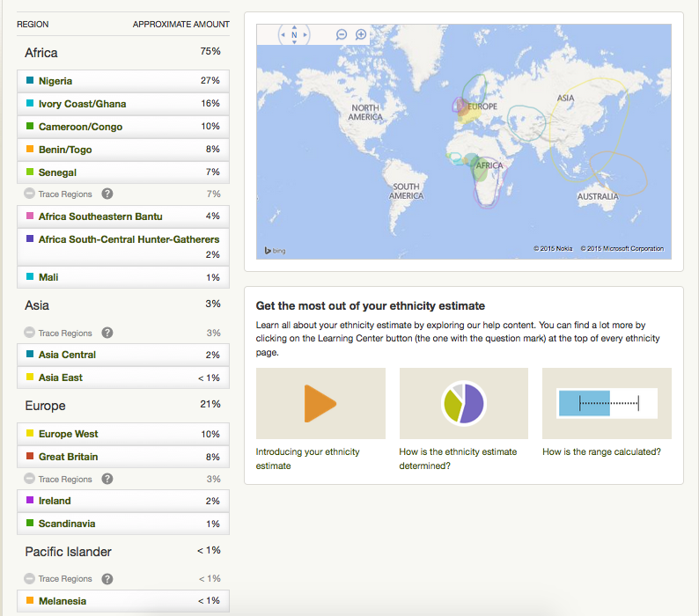The height and width of the screenshot is (616, 699).
Task: Select the Europe West region row
Action: 123,434
